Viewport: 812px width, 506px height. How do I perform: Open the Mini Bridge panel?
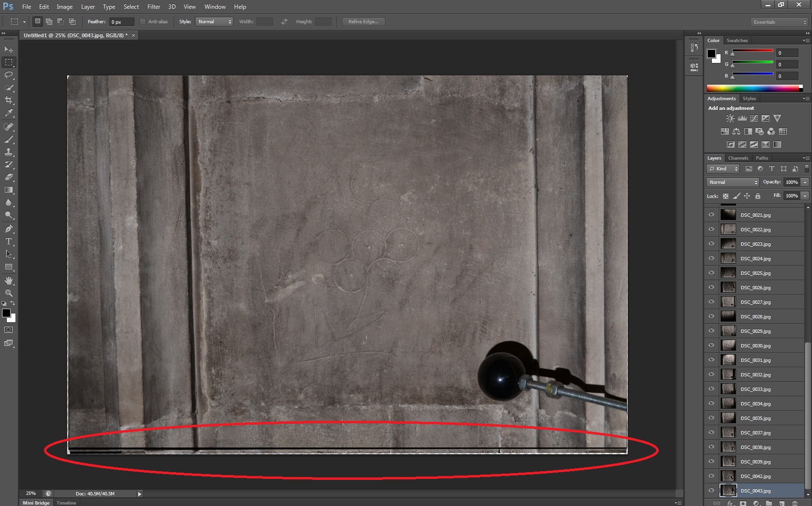click(x=36, y=503)
